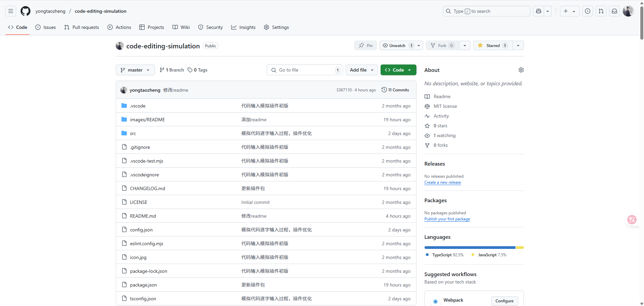Image resolution: width=644 pixels, height=306 pixels.
Task: Open the issues icon in header
Action: [588, 11]
